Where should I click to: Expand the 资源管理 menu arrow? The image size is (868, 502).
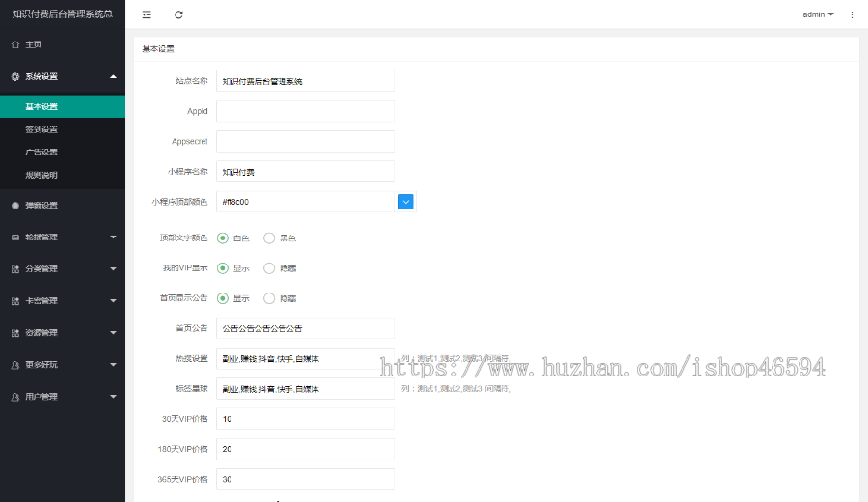pos(113,333)
